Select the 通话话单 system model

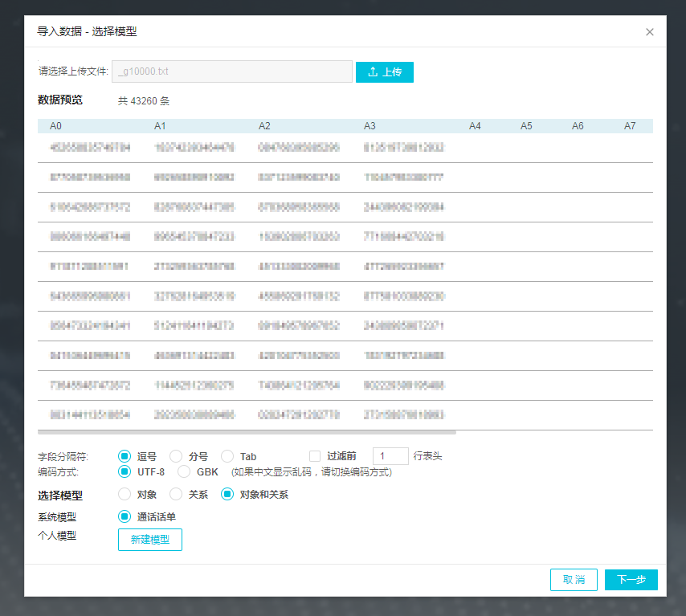point(125,516)
